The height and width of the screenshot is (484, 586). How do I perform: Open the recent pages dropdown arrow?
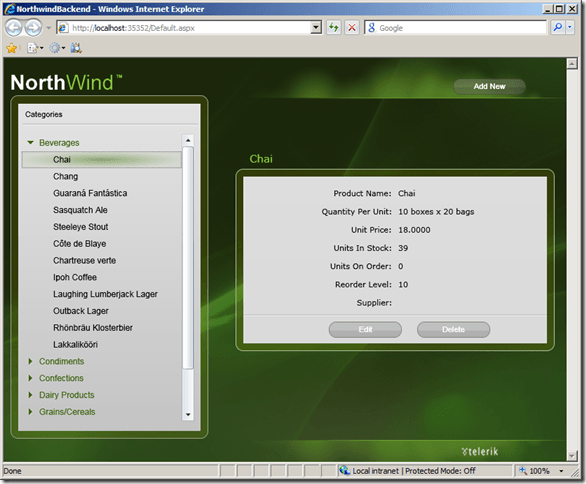49,28
